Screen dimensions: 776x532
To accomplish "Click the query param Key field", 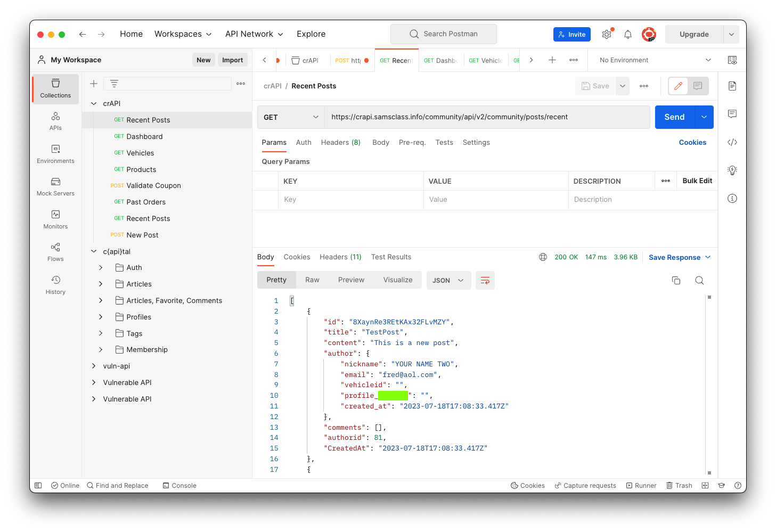I will 350,200.
